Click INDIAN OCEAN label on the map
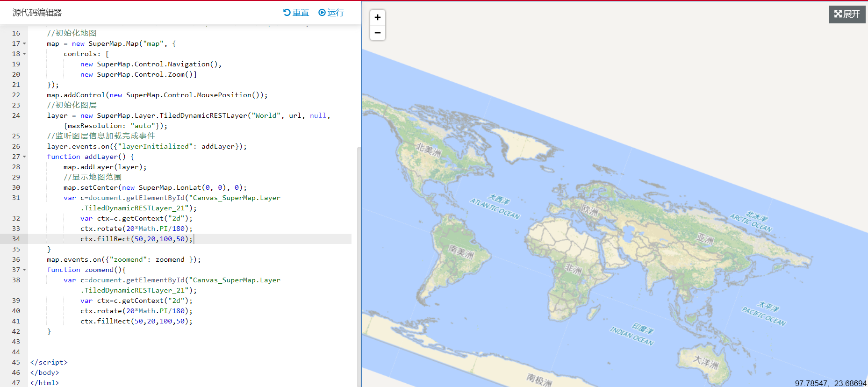 click(632, 336)
